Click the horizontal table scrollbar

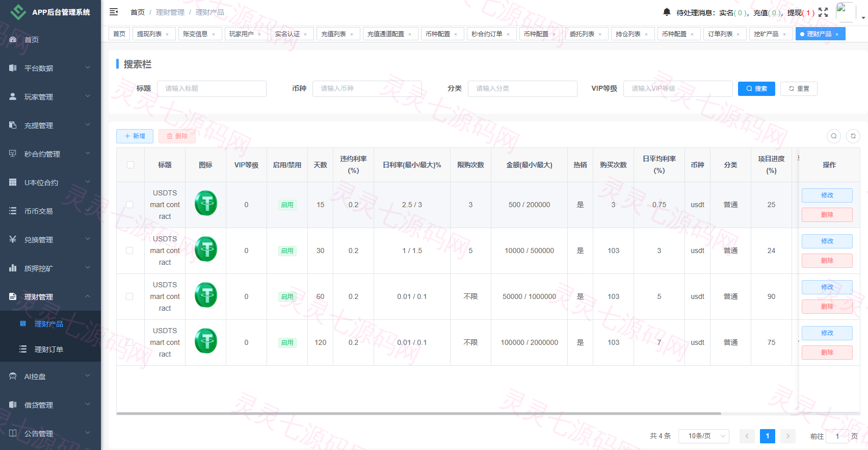pyautogui.click(x=418, y=413)
